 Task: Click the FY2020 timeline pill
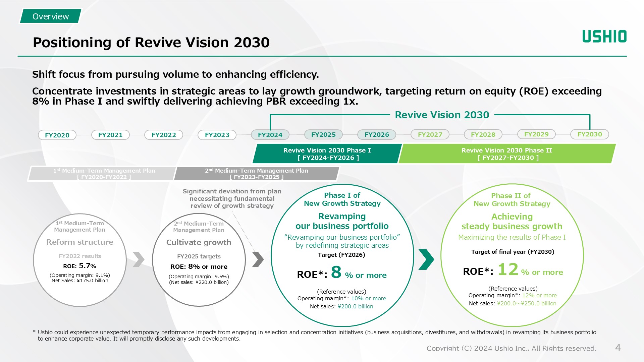57,135
